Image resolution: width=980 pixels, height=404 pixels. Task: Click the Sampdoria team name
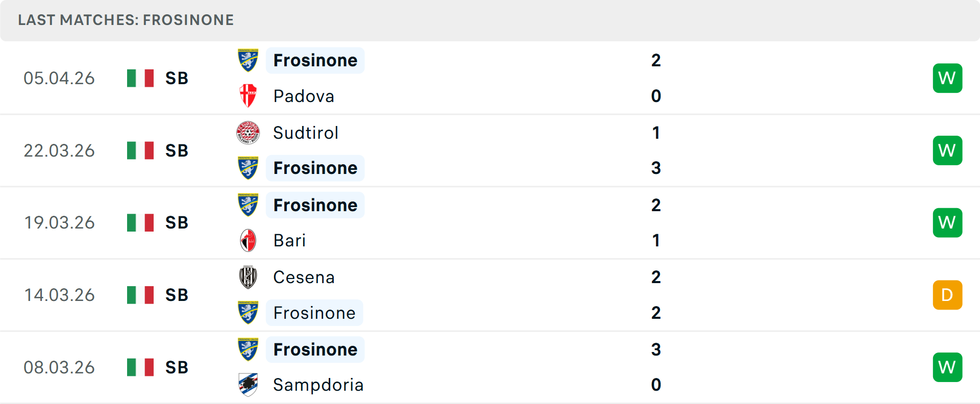[x=318, y=385]
